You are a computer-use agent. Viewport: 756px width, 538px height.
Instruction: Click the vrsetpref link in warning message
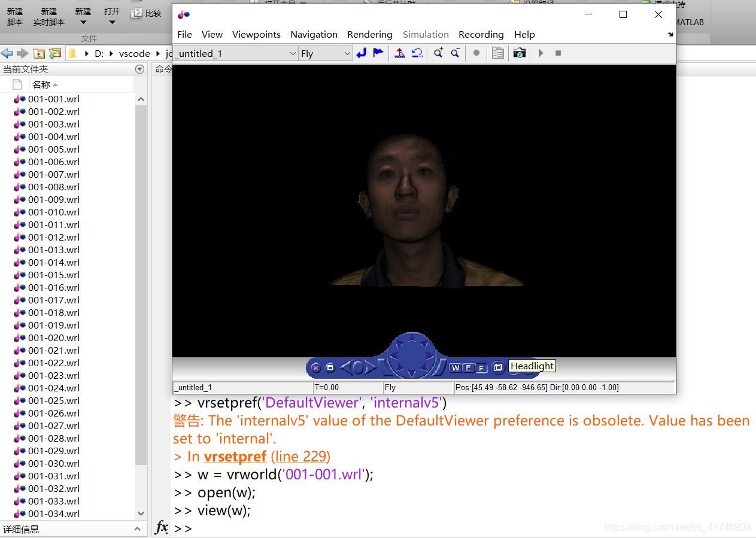[x=235, y=457]
